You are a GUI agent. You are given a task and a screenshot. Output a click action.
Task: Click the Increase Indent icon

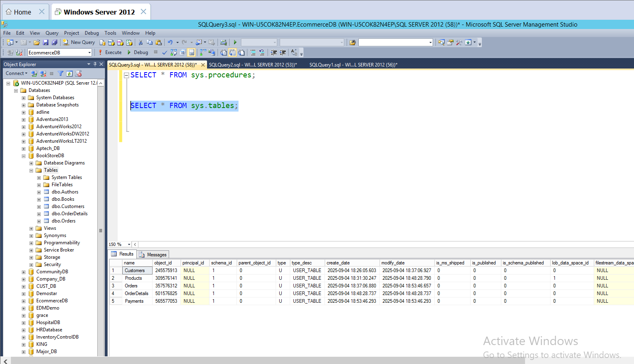pyautogui.click(x=282, y=52)
